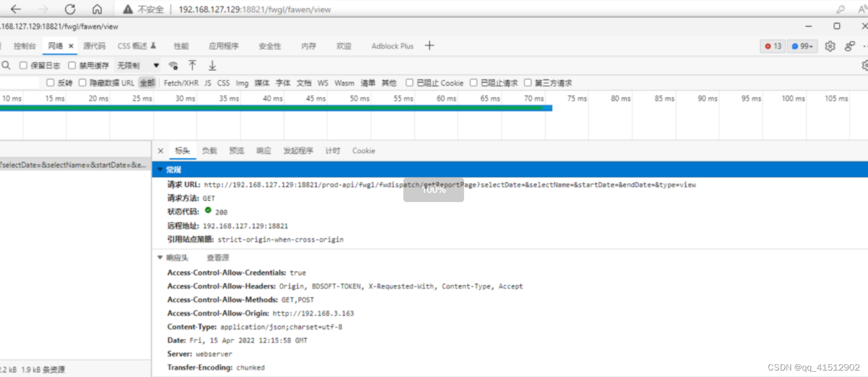Click the address bar URL field
This screenshot has height=377, width=868.
[x=254, y=9]
